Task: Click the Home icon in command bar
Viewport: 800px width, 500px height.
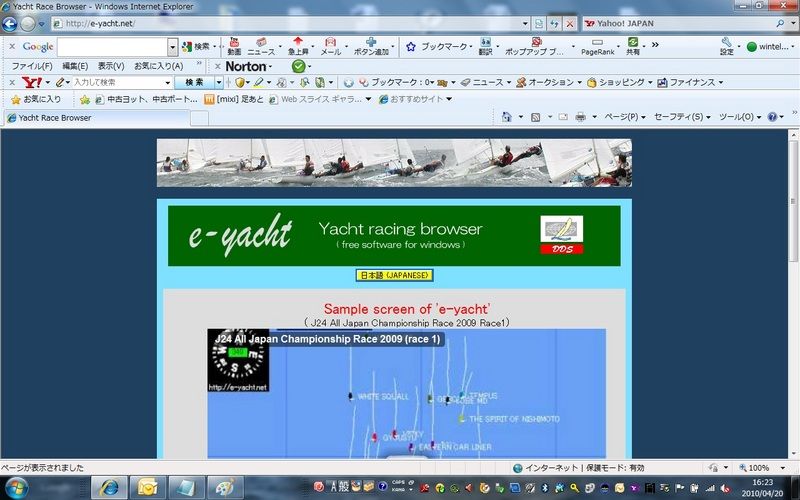Action: pyautogui.click(x=506, y=117)
